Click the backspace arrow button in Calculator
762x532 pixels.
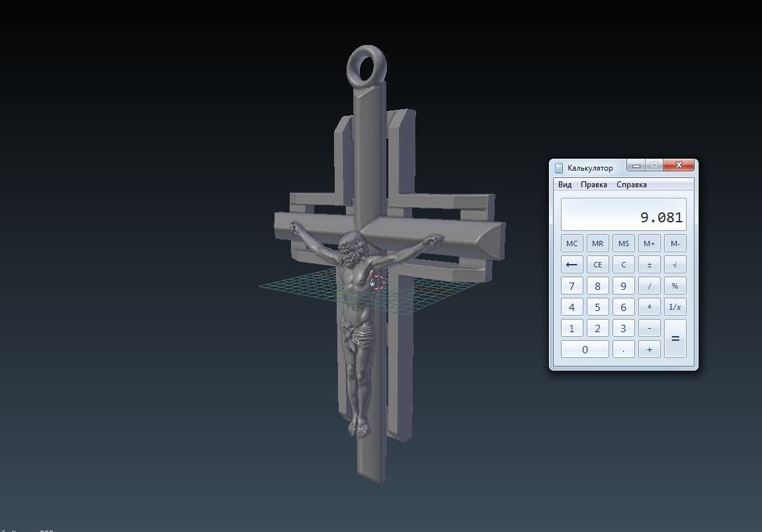point(571,265)
